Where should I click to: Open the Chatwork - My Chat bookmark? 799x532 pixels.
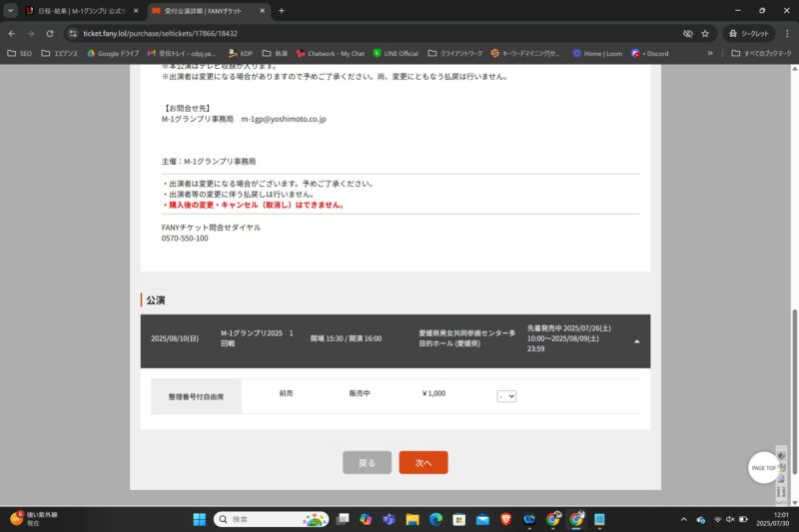(x=331, y=54)
